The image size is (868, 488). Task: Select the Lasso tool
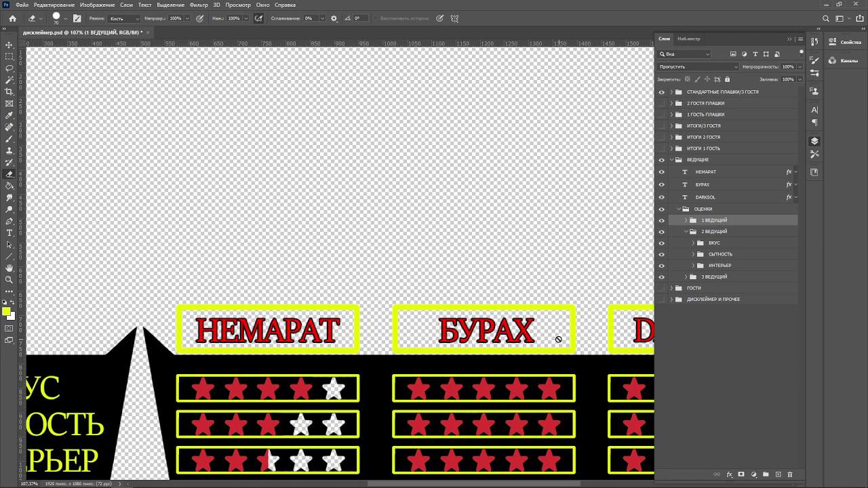9,68
